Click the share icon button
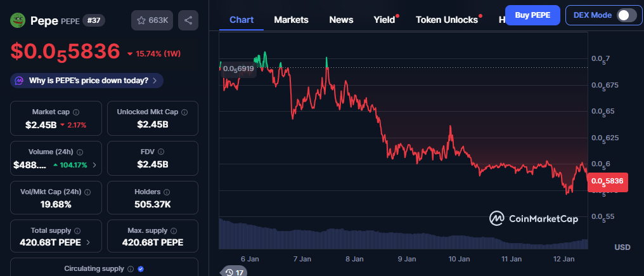Viewport: 644px width, 276px height. tap(188, 20)
